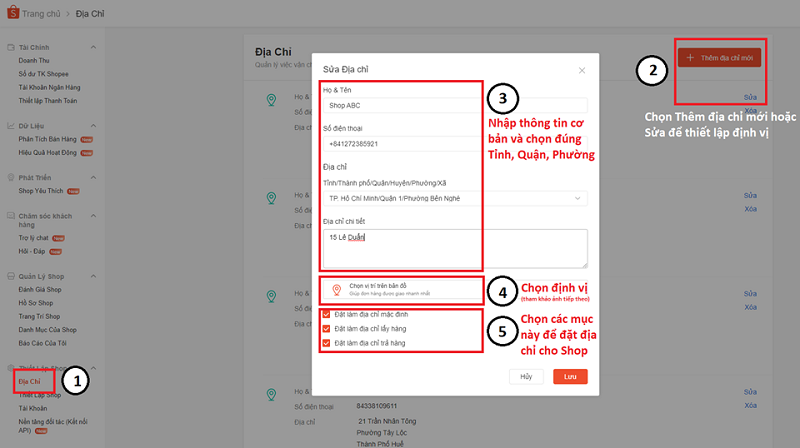800x448 pixels.
Task: Close the Sửa Địa chỉ dialog with the X icon
Action: [x=582, y=71]
